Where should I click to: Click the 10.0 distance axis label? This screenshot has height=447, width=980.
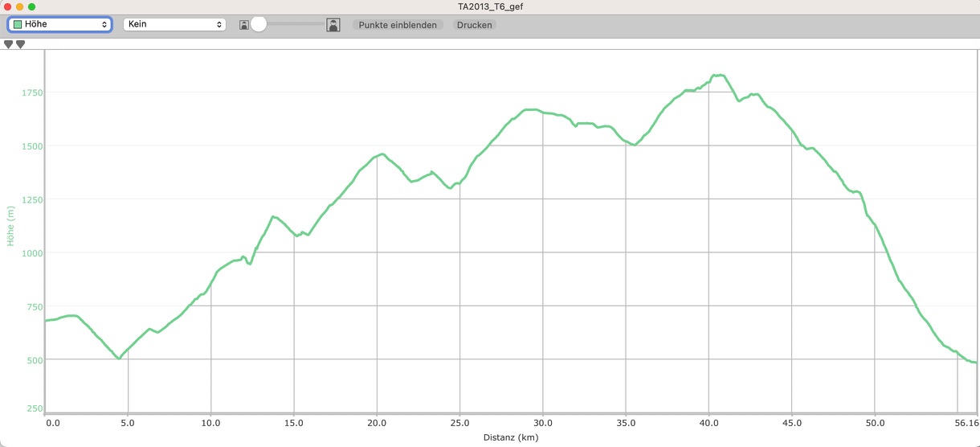click(210, 422)
